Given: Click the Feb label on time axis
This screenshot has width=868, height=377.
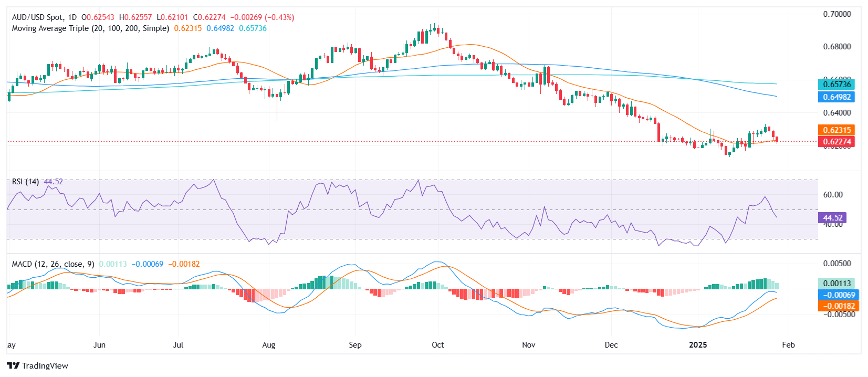Looking at the screenshot, I should 788,345.
